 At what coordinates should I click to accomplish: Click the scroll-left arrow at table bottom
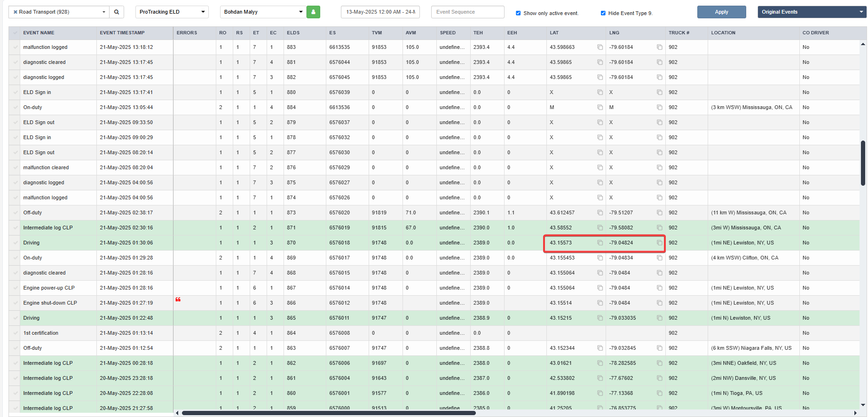[x=177, y=413]
